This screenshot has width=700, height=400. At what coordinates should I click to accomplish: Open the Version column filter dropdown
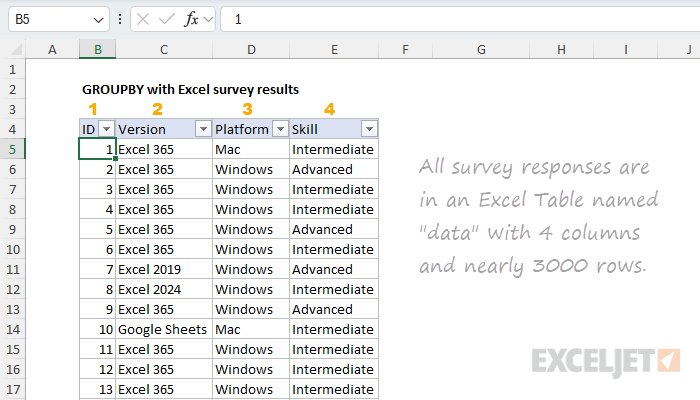point(203,129)
